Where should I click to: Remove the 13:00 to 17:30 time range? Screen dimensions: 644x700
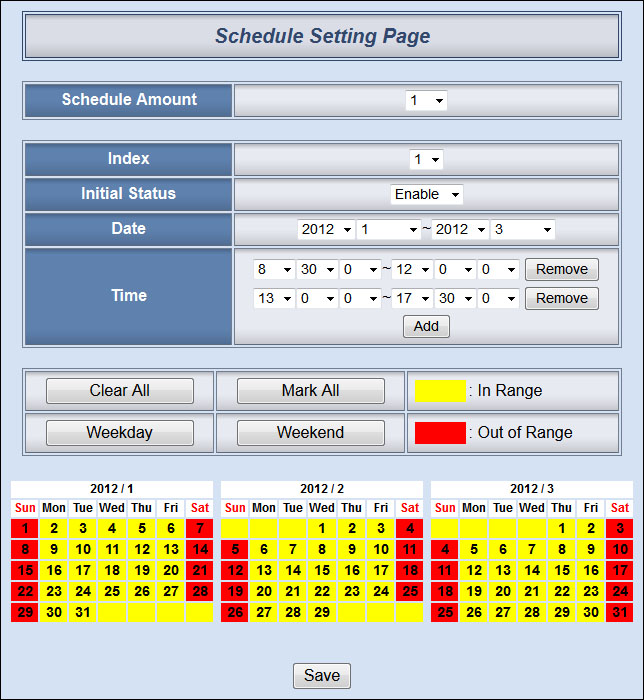(562, 299)
